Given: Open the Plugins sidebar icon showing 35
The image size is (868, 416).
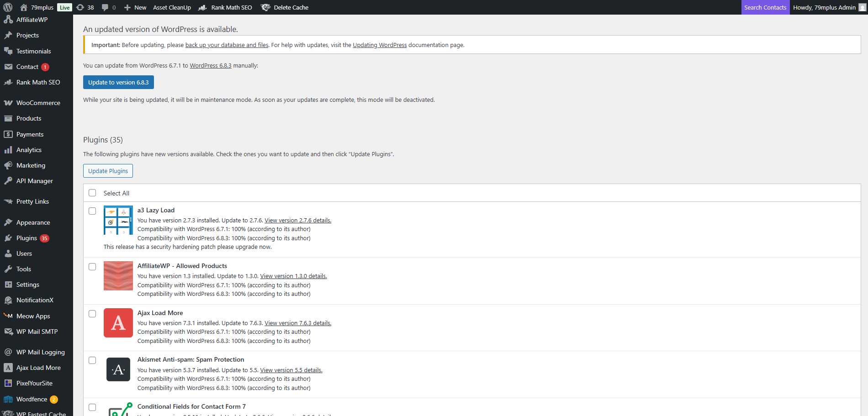Looking at the screenshot, I should pyautogui.click(x=8, y=238).
